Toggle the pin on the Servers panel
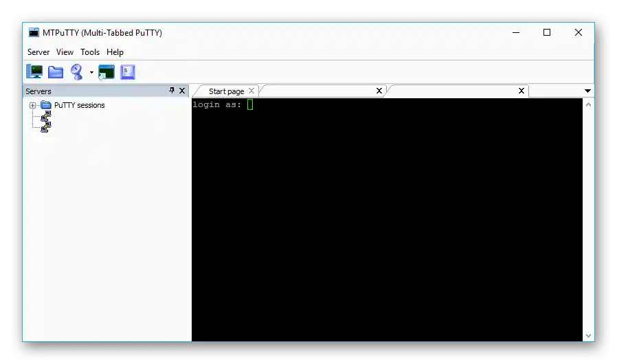Screen dimensions: 617x364 tap(172, 91)
